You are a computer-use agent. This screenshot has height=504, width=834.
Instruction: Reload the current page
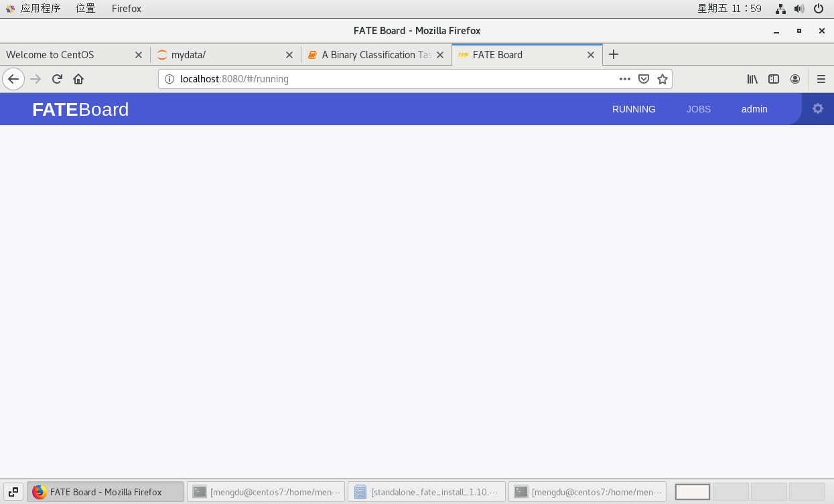click(57, 79)
